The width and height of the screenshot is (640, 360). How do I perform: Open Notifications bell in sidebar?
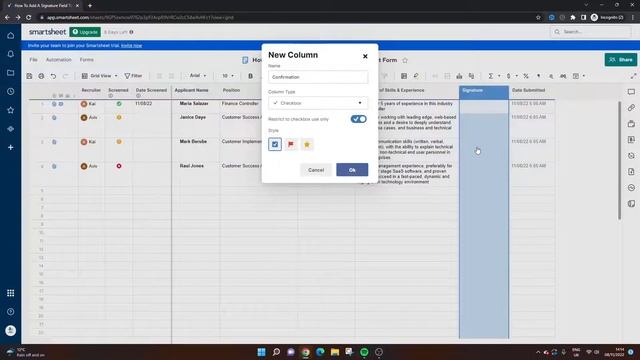[x=11, y=54]
